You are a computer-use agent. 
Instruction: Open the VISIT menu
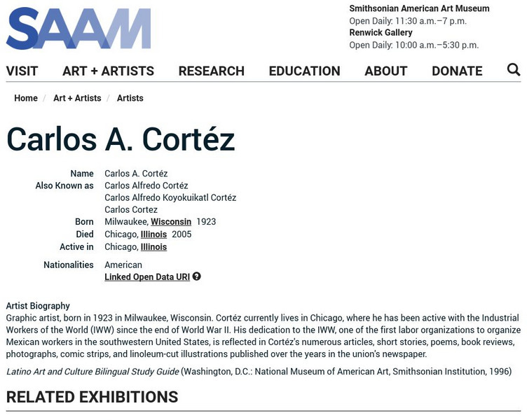(x=22, y=71)
